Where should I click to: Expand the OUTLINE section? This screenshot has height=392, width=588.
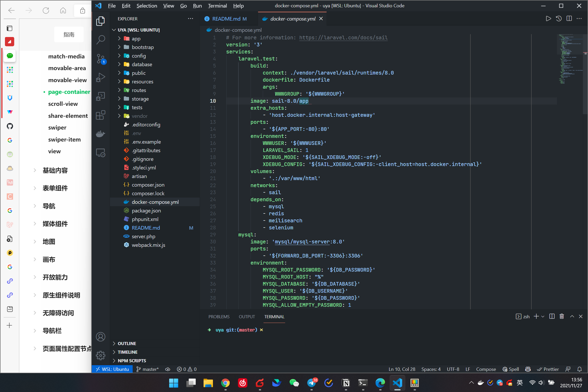pos(155,343)
